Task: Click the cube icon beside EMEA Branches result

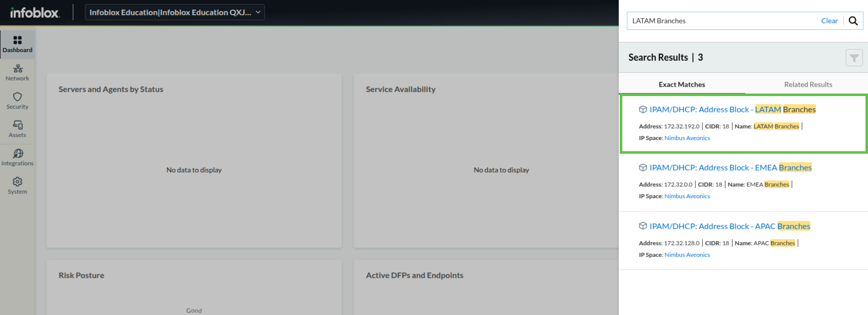Action: point(643,168)
